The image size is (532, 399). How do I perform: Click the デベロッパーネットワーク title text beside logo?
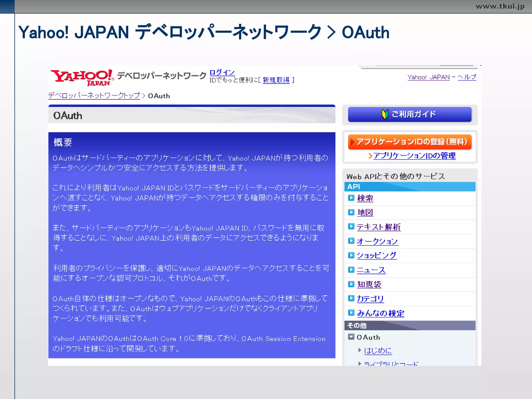(162, 76)
